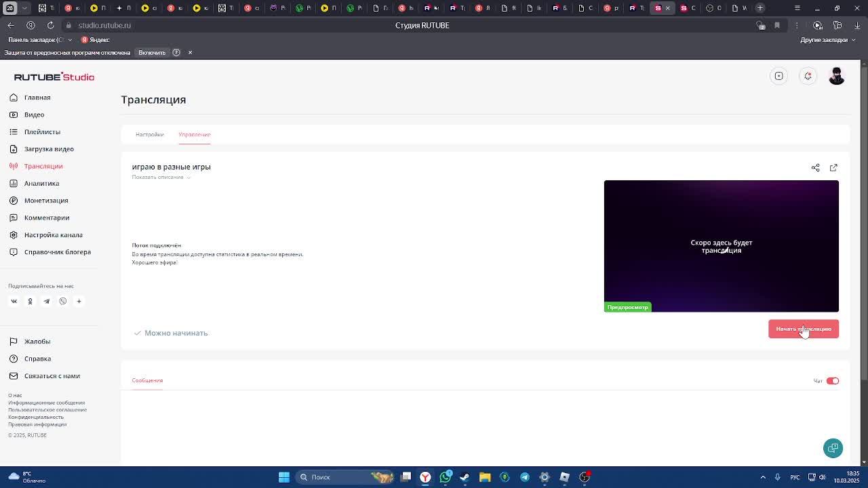Open Справка help page
Image resolution: width=868 pixels, height=488 pixels.
(x=31, y=359)
